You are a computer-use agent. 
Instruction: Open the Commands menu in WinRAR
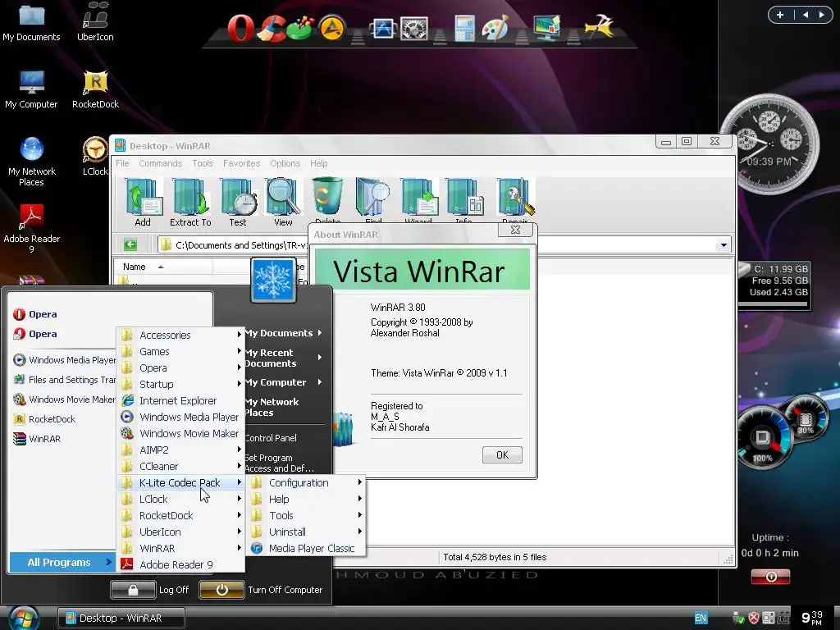(160, 163)
